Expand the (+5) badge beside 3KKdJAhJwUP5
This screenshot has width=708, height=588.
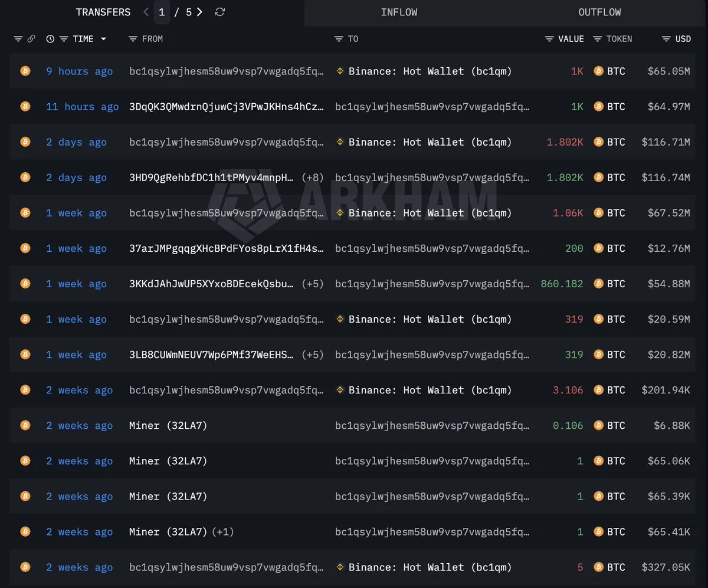tap(313, 284)
